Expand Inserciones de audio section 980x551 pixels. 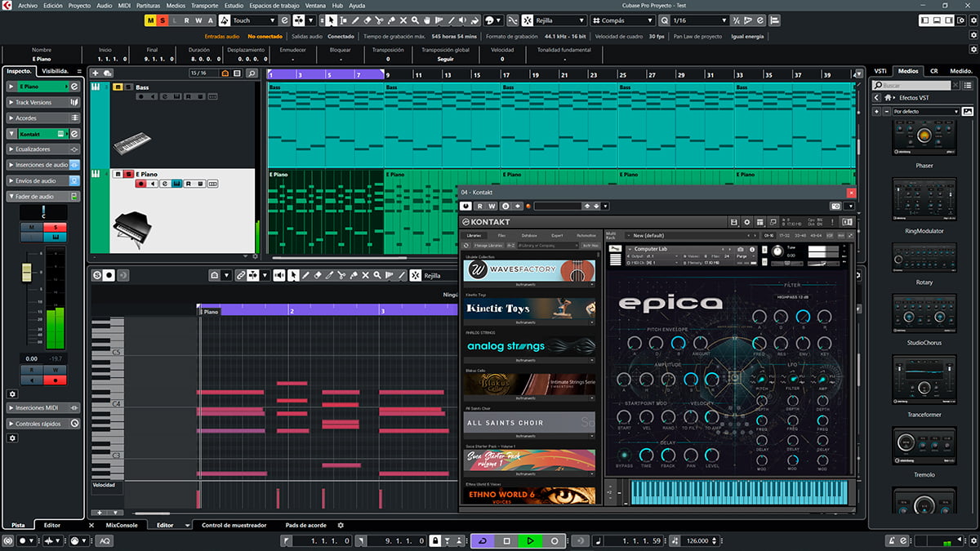43,165
